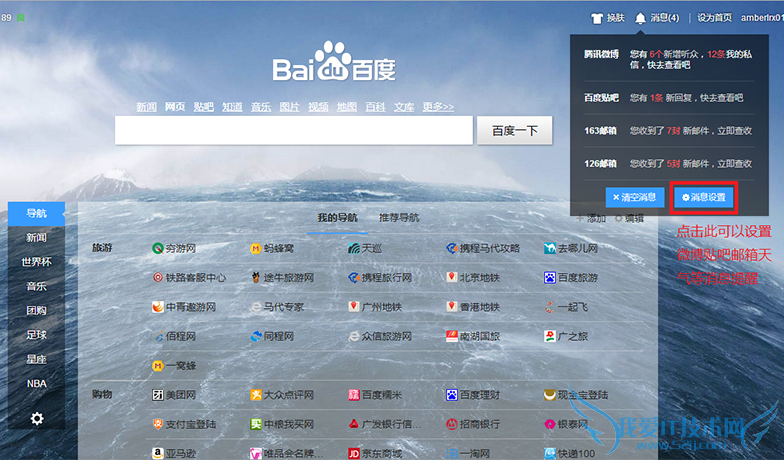Viewport: 784px width, 460px height.
Task: Open 同程网 site shortcut
Action: click(272, 336)
